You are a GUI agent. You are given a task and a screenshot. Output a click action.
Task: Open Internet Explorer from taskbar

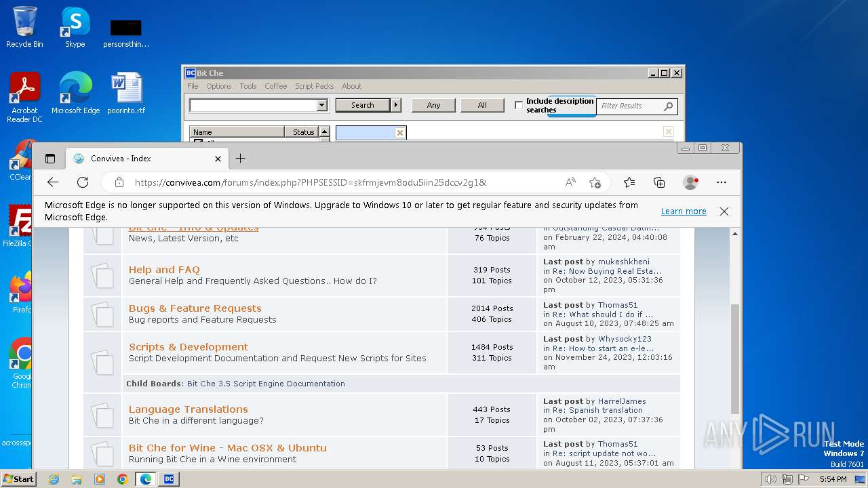click(54, 479)
